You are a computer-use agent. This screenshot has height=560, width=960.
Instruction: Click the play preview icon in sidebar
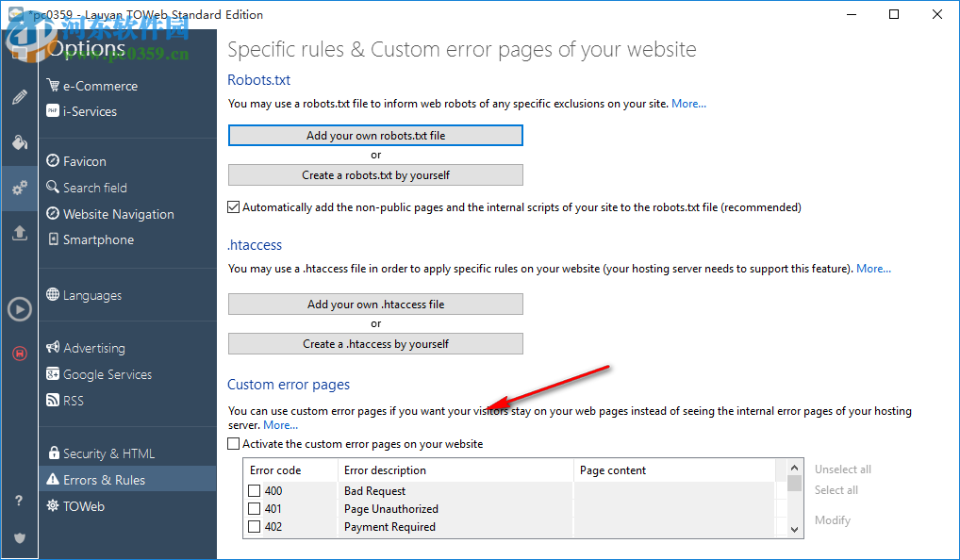[x=19, y=308]
